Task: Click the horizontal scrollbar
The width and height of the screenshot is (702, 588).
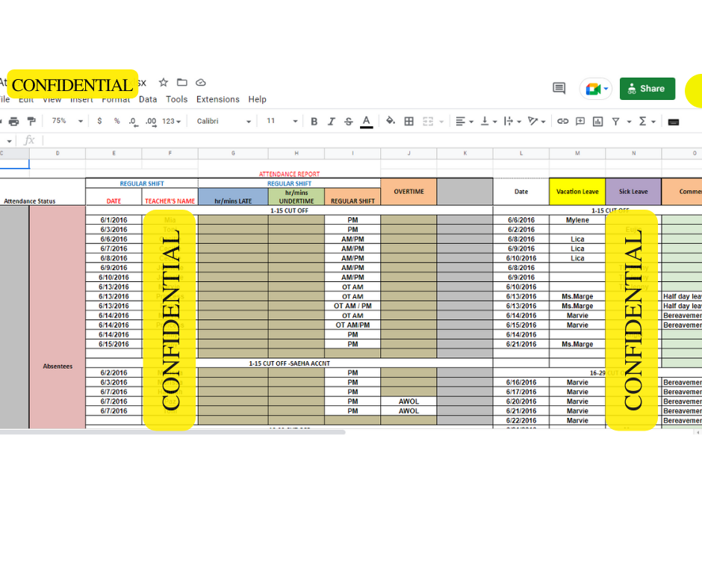Action: click(x=173, y=432)
